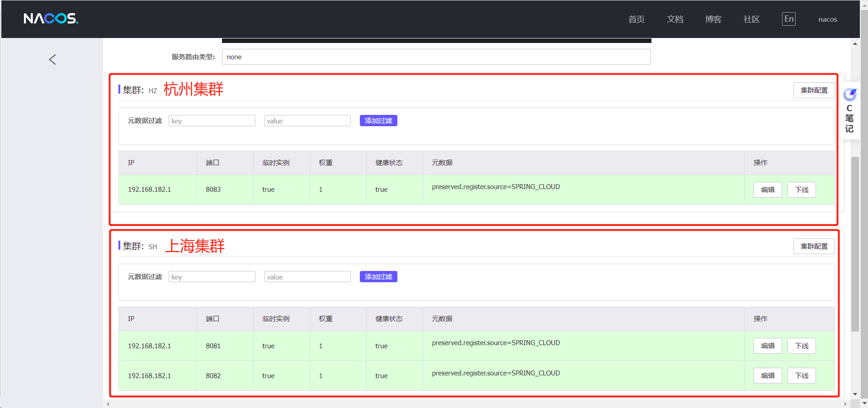Select metadata text in the 8082 row
This screenshot has height=408, width=868.
click(496, 373)
